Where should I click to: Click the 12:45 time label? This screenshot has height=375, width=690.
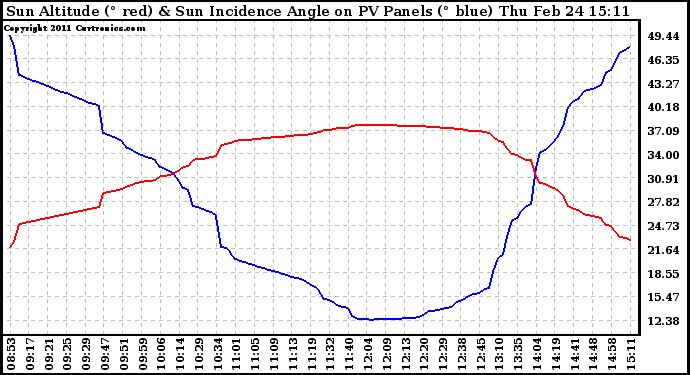[481, 354]
